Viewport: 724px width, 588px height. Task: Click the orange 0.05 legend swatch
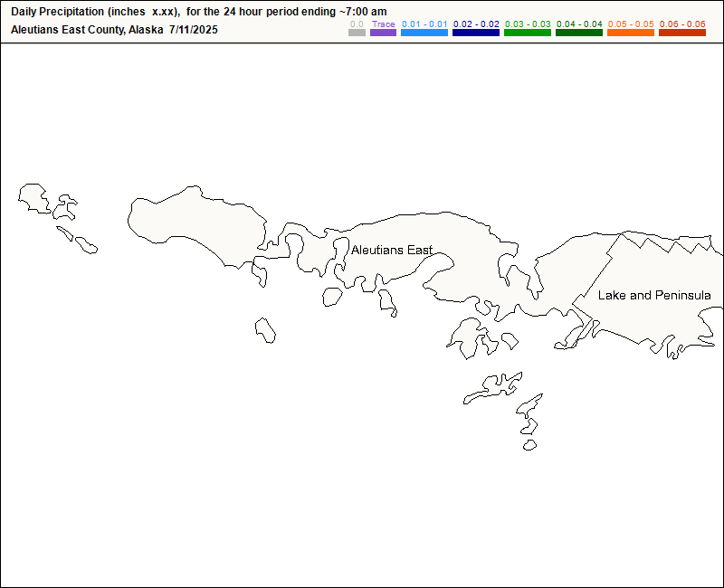631,33
